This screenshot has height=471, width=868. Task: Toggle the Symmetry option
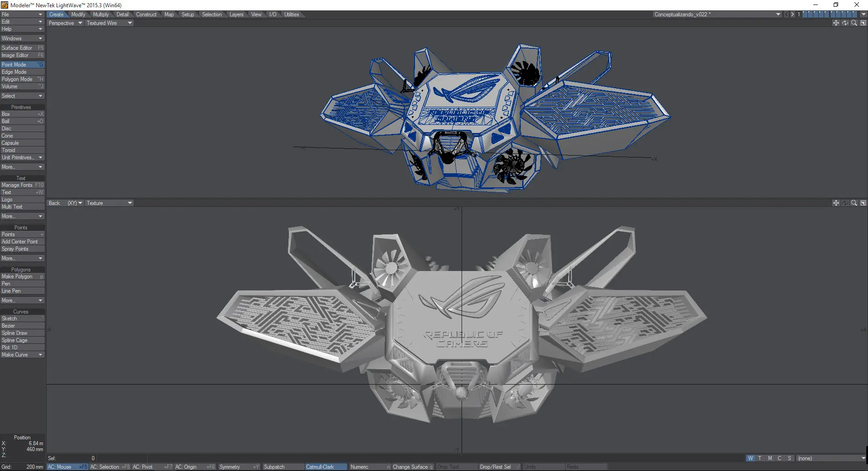(x=239, y=467)
